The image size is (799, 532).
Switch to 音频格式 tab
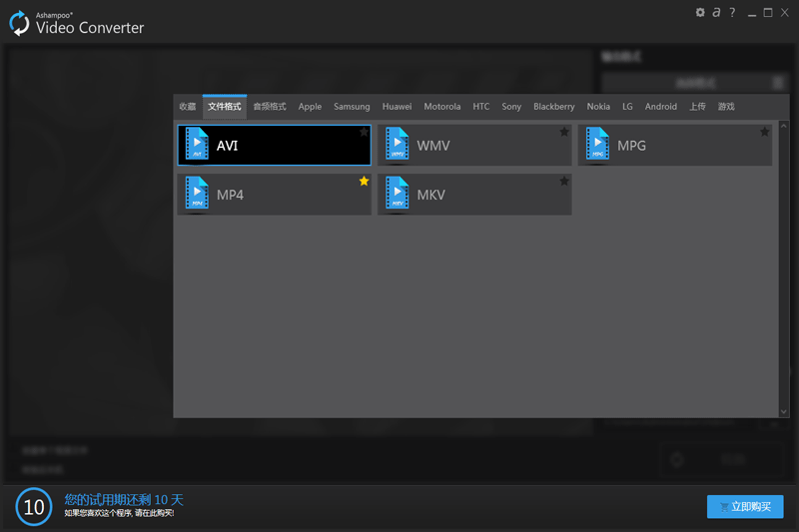click(x=270, y=107)
